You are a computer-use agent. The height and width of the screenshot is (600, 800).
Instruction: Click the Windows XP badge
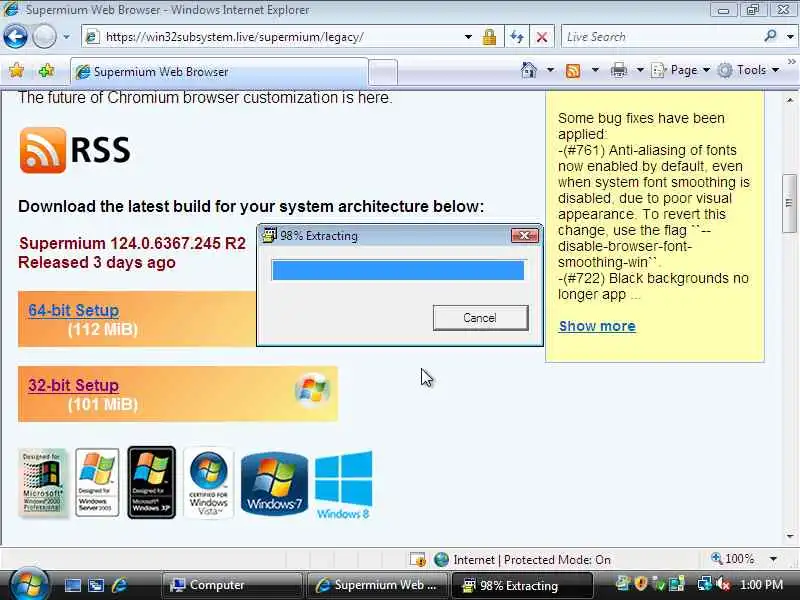(x=151, y=483)
